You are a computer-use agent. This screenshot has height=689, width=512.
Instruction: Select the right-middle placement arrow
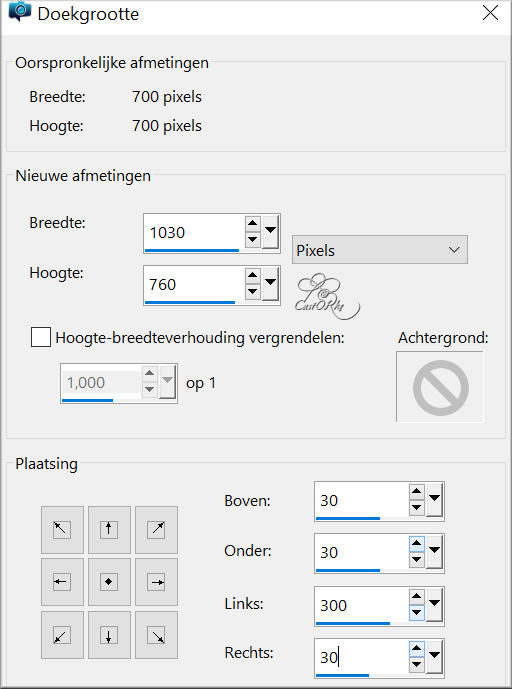(156, 582)
